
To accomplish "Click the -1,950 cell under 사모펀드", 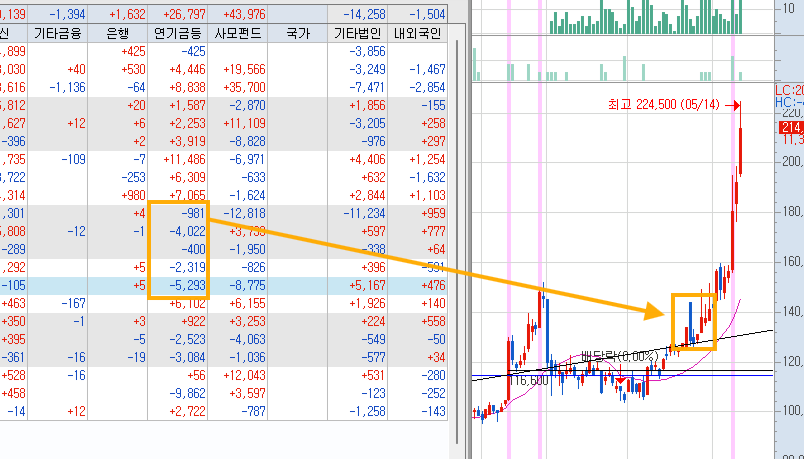I will click(x=247, y=249).
